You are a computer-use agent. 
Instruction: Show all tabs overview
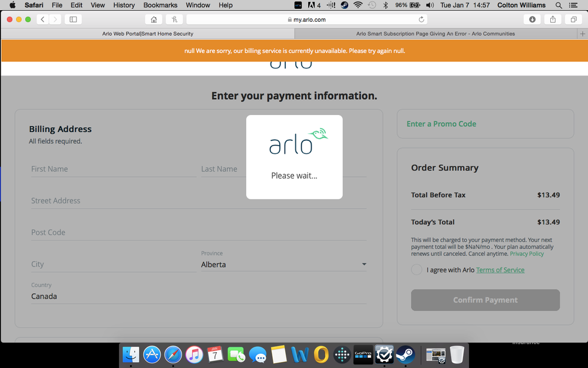(x=573, y=19)
